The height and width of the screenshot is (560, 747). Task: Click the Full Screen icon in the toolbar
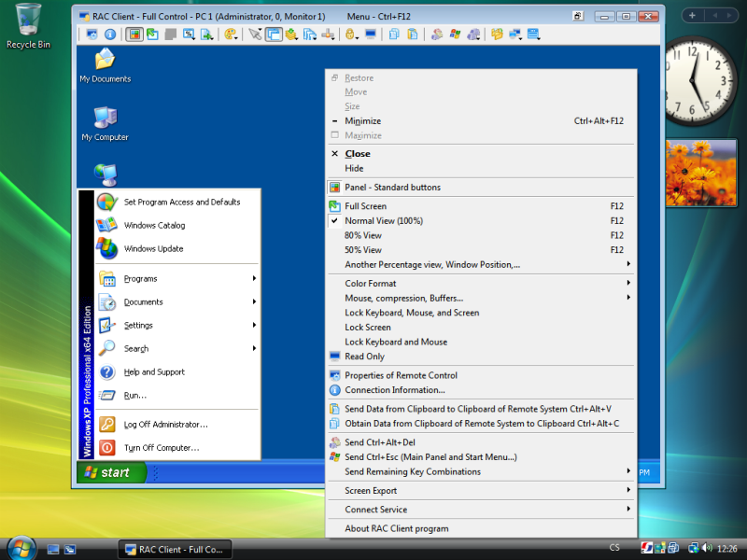(x=152, y=35)
